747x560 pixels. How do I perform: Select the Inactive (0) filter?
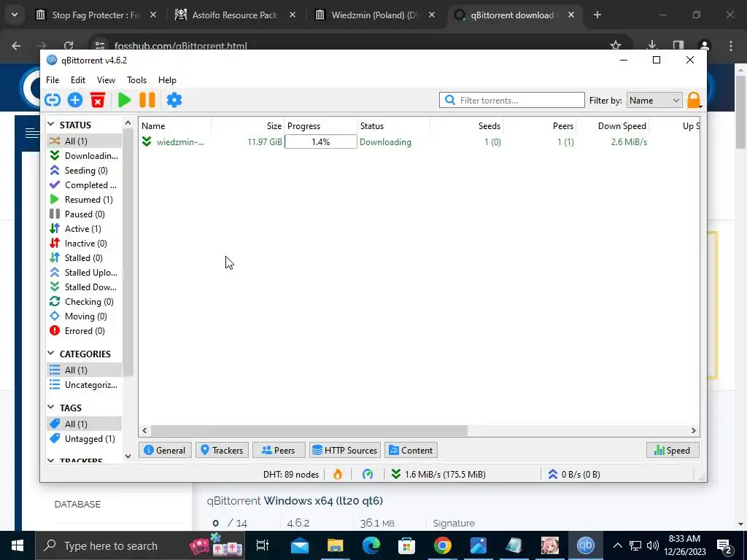tap(85, 244)
